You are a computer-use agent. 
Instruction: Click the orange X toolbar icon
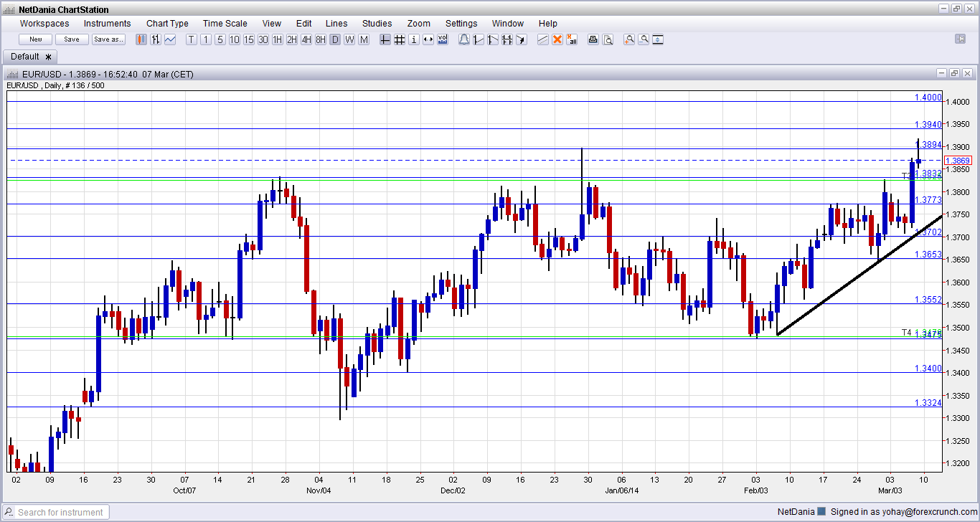(557, 39)
